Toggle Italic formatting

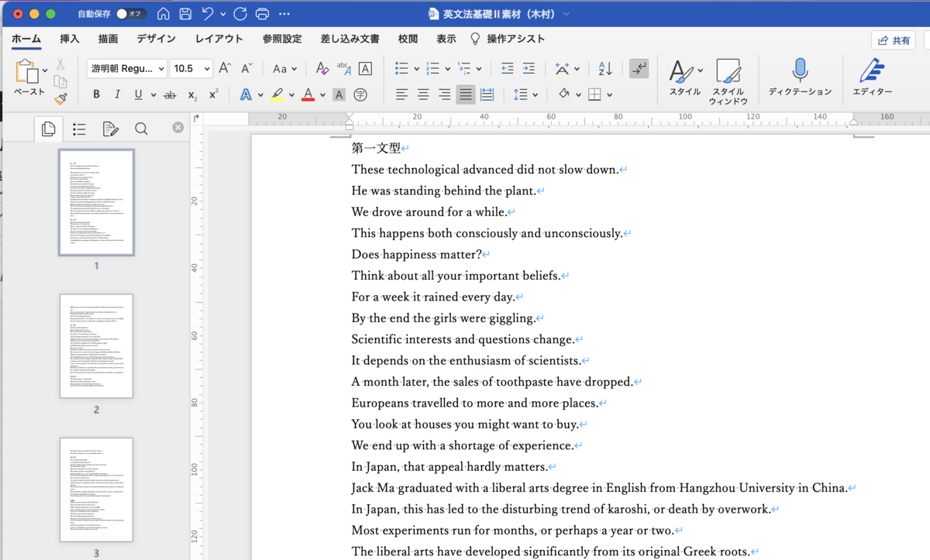click(x=117, y=94)
